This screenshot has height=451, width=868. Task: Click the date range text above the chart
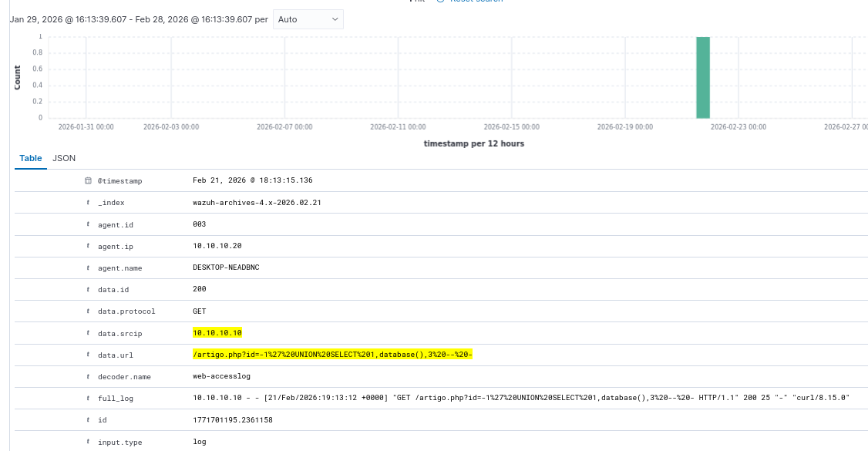coord(139,19)
